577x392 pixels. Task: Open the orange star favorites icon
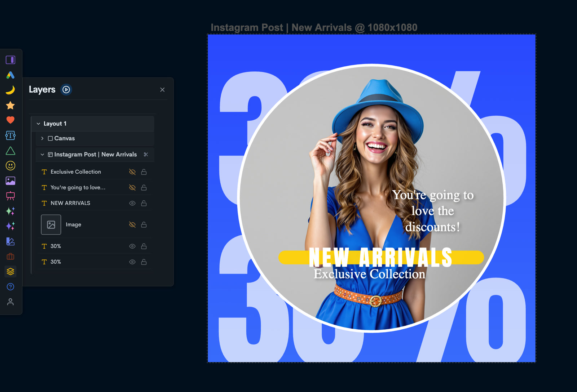pyautogui.click(x=10, y=105)
